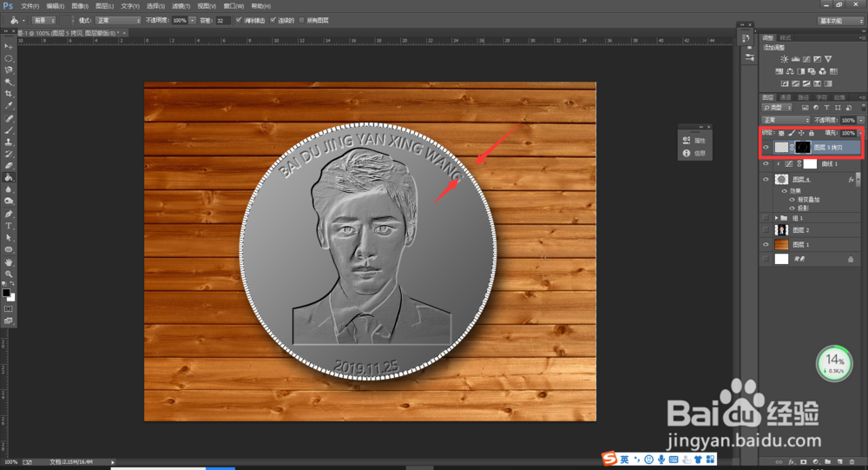This screenshot has height=470, width=868.
Task: Open the 文件 menu
Action: (30, 6)
